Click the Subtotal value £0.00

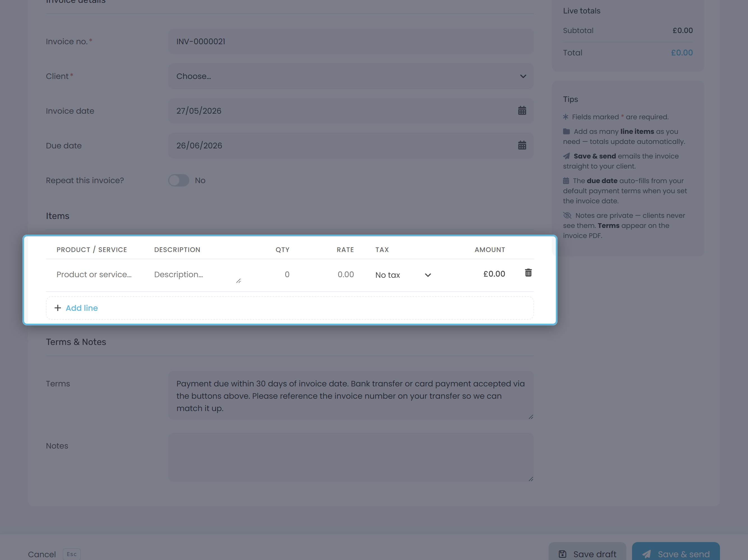[682, 31]
